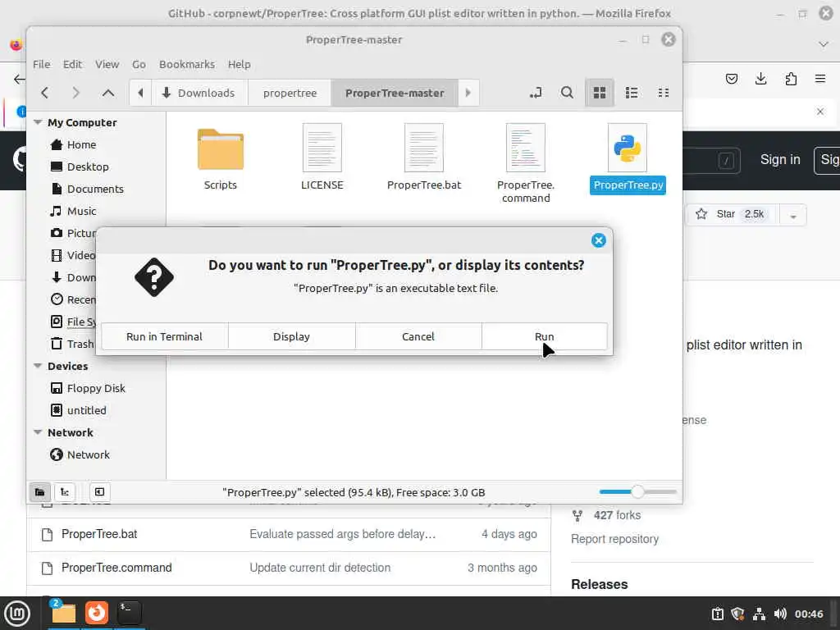Show places in sidebar
The image size is (840, 630).
[39, 492]
